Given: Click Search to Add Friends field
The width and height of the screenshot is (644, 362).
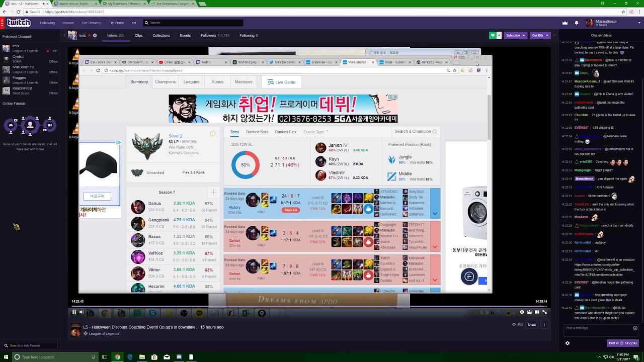Looking at the screenshot, I should point(30,345).
